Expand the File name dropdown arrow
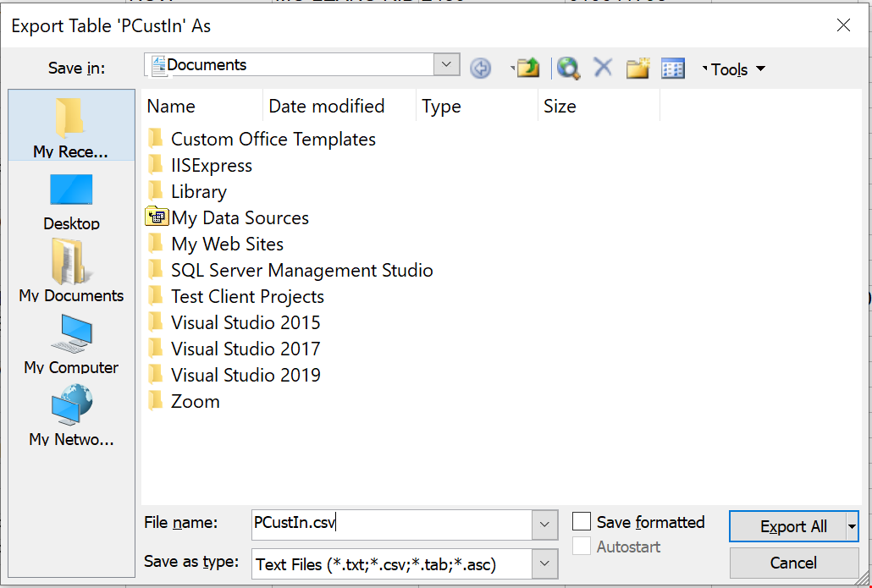 [544, 524]
